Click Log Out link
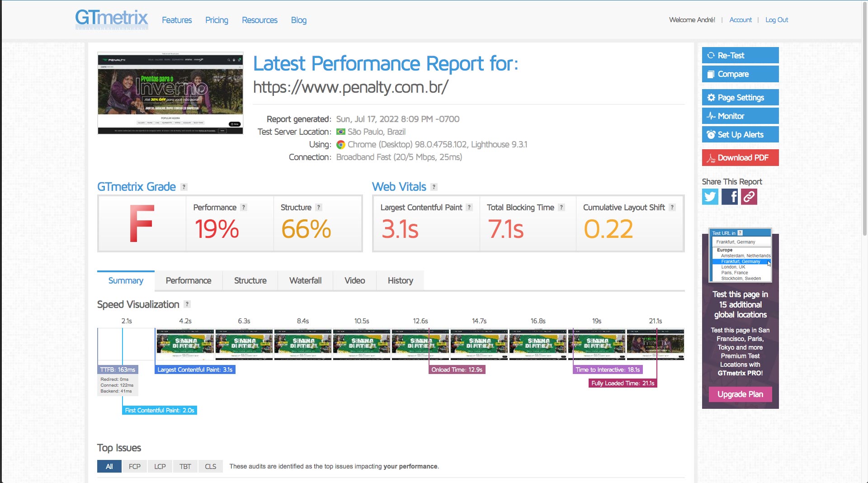 tap(777, 20)
